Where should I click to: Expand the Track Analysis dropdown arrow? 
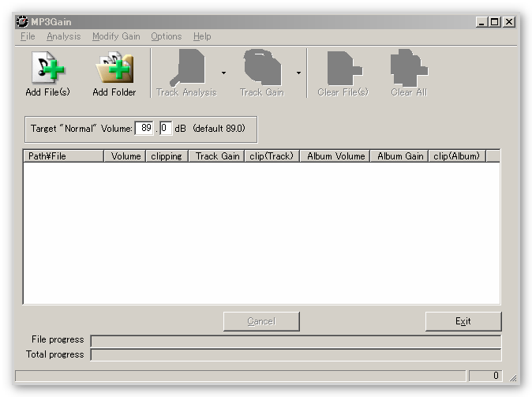(x=223, y=73)
